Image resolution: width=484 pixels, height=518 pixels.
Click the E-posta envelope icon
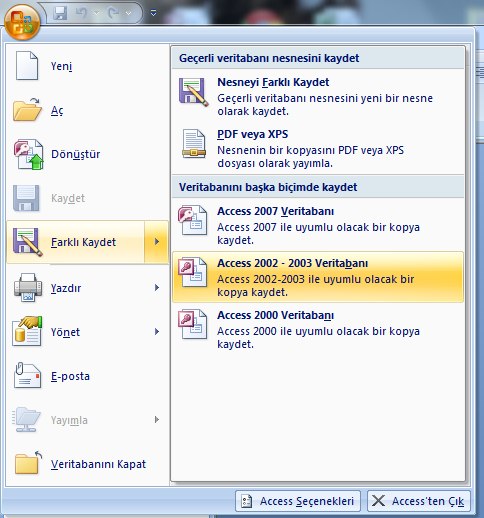[27, 375]
